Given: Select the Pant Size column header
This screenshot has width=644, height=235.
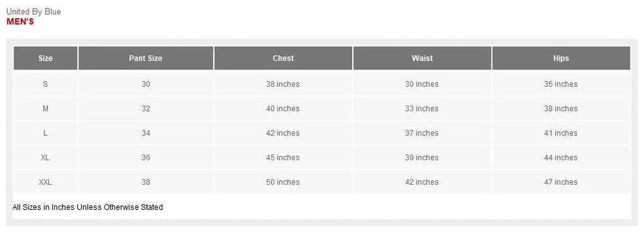Looking at the screenshot, I should click(146, 59).
